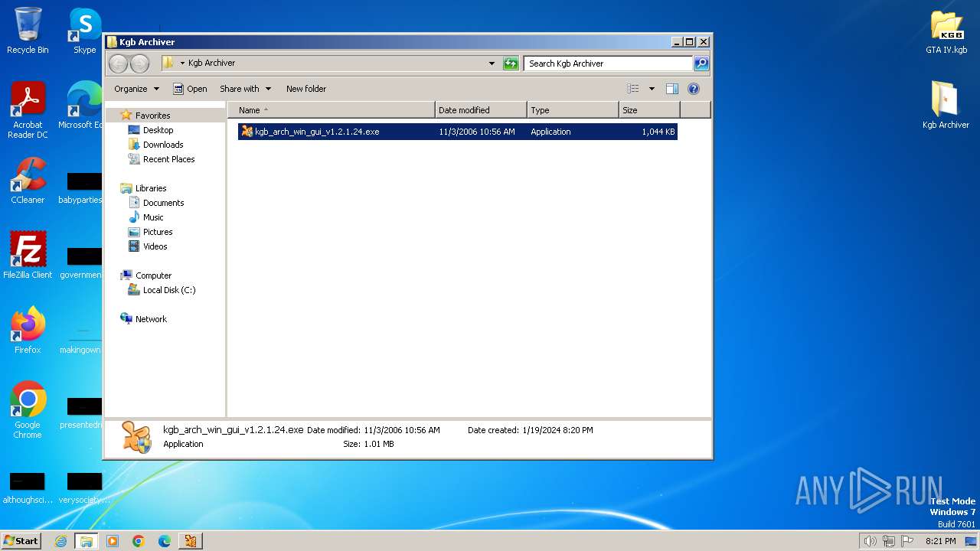Toggle the preview pane icon
Viewport: 980px width, 551px height.
click(671, 89)
